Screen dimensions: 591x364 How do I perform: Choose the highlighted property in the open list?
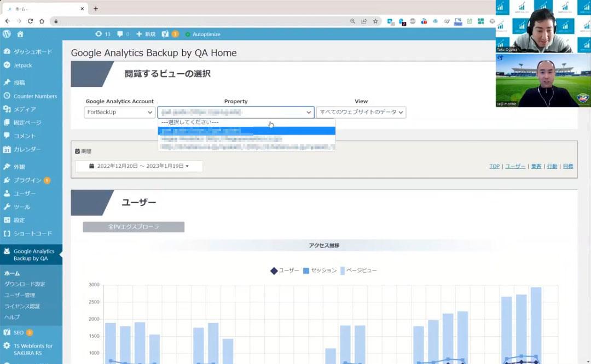246,131
